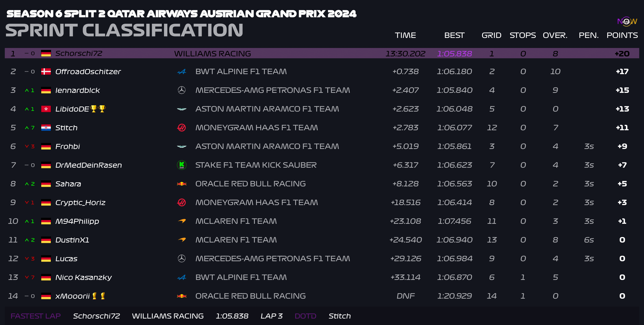Click driver name Nico Kasanzky
The image size is (644, 325).
tap(83, 277)
